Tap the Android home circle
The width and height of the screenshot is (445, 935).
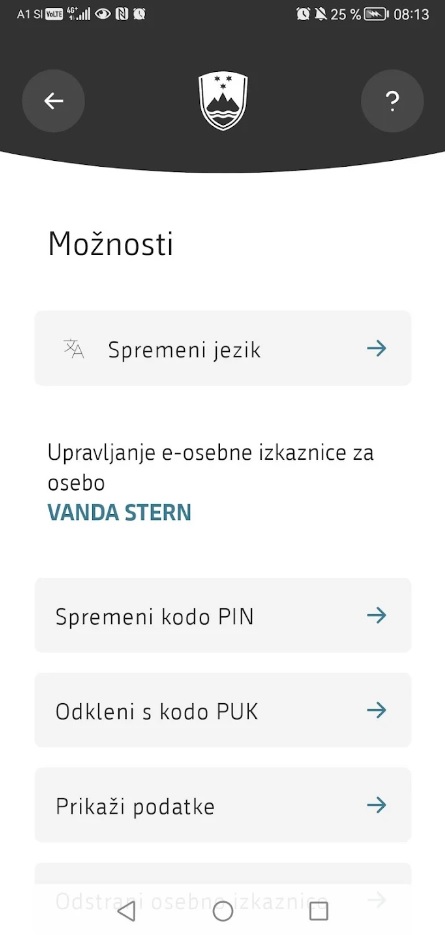(222, 911)
